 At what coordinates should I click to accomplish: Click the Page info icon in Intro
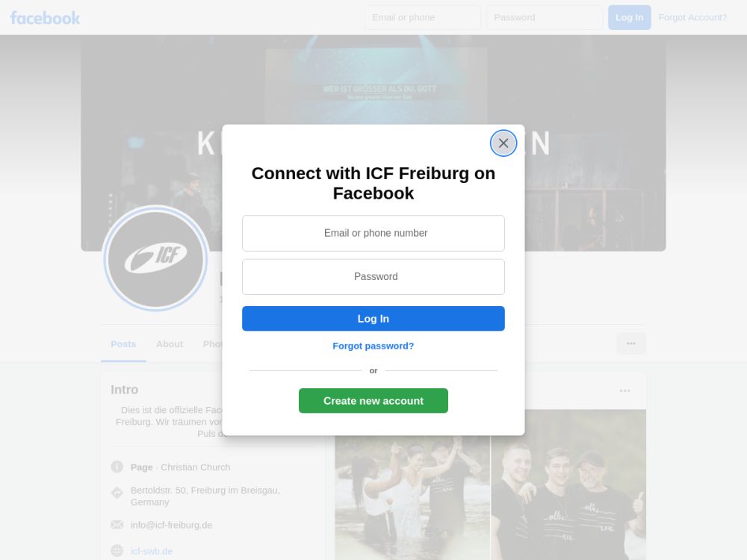click(x=117, y=467)
